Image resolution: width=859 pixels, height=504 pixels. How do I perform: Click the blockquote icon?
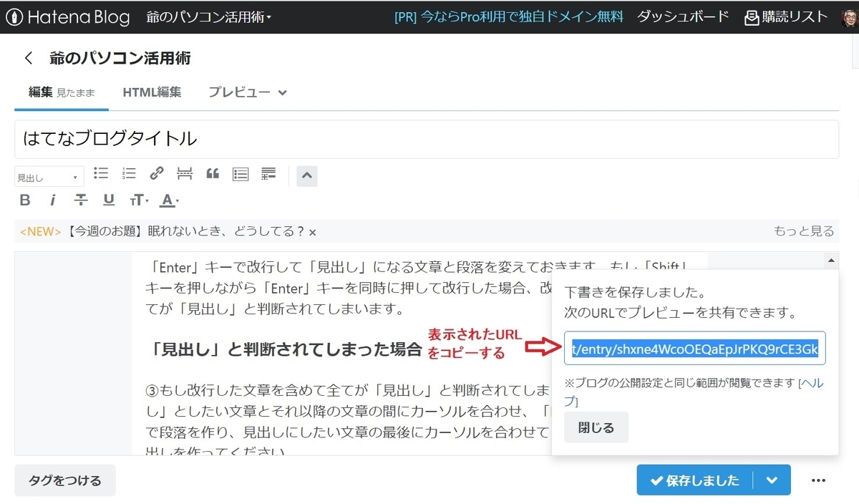tap(213, 173)
